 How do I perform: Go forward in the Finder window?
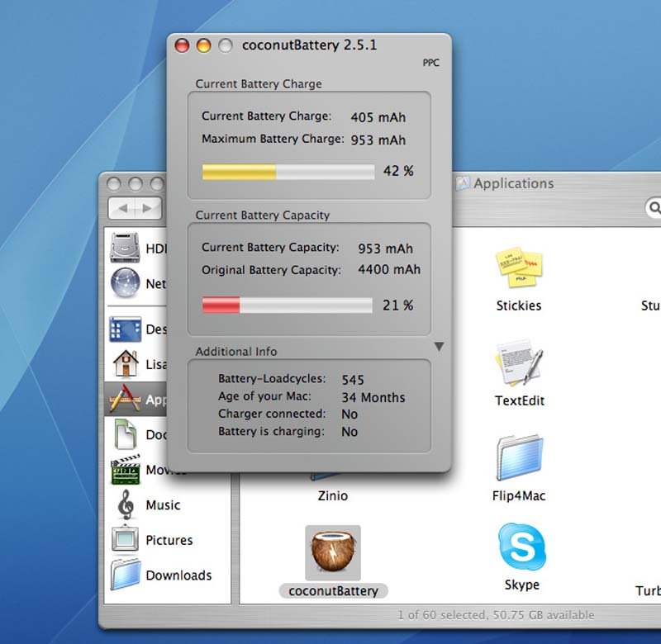(x=148, y=208)
